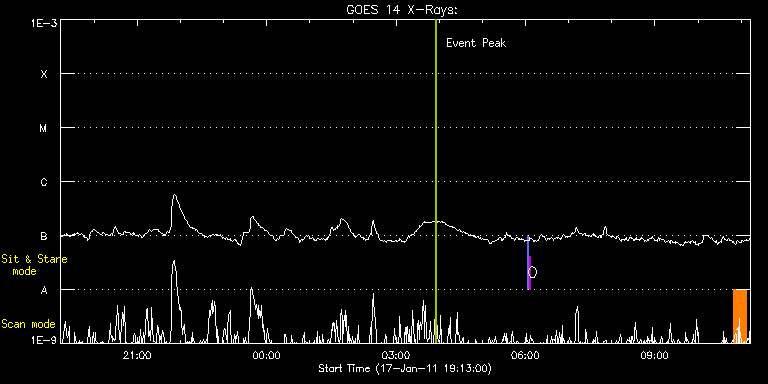Select the 21:00 time tick label

(137, 355)
